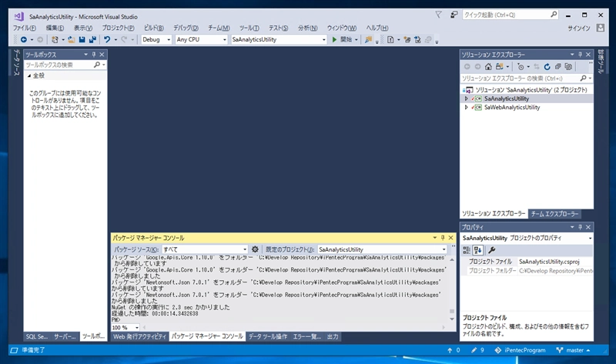
Task: Click the feedback icon beside Quick Launch
Action: [x=454, y=15]
